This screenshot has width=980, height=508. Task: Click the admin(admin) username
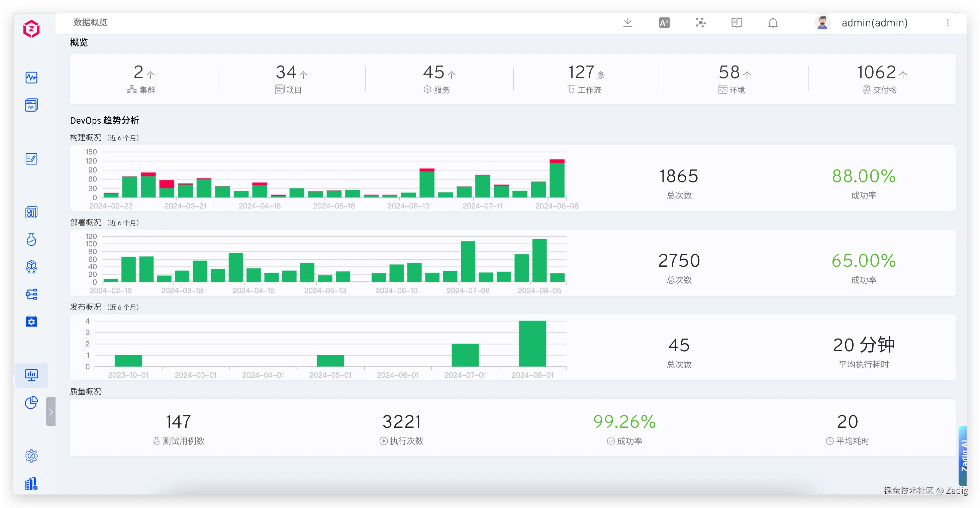coord(874,23)
